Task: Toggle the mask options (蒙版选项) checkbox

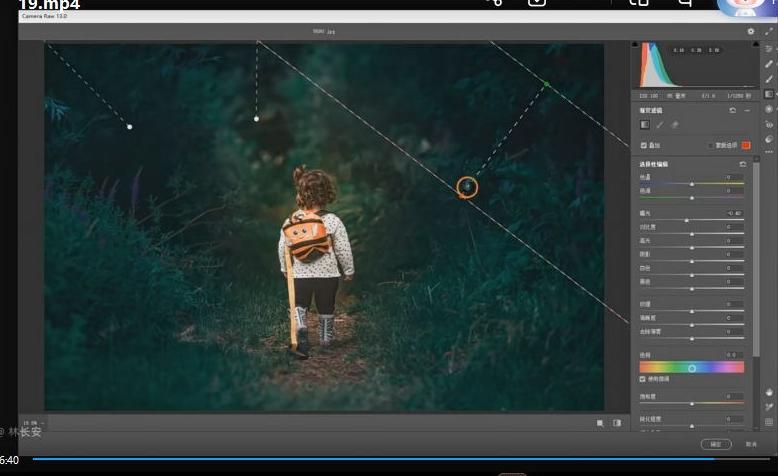Action: (711, 145)
